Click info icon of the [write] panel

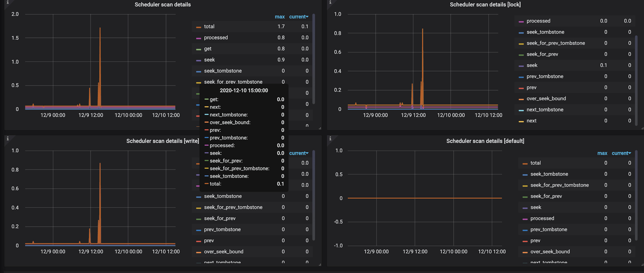tap(8, 139)
